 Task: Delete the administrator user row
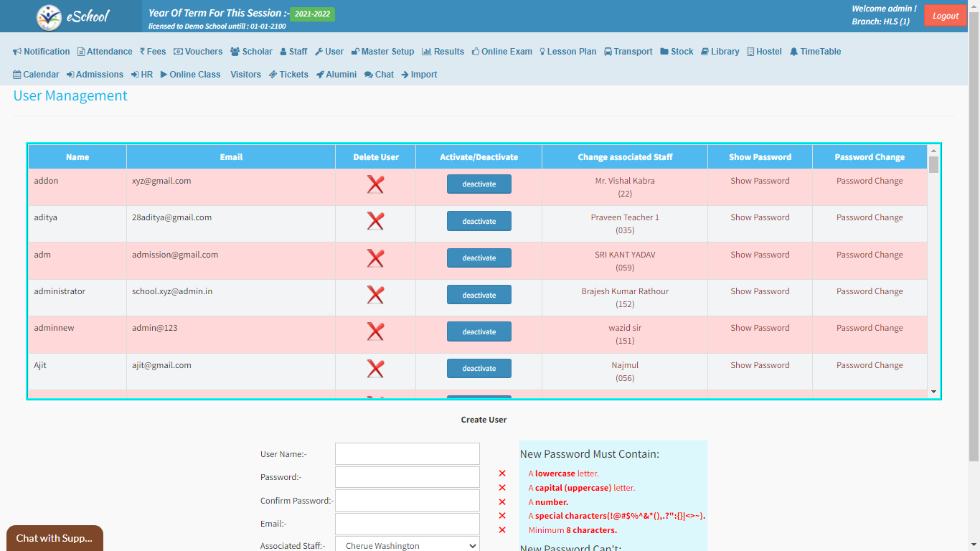coord(375,295)
